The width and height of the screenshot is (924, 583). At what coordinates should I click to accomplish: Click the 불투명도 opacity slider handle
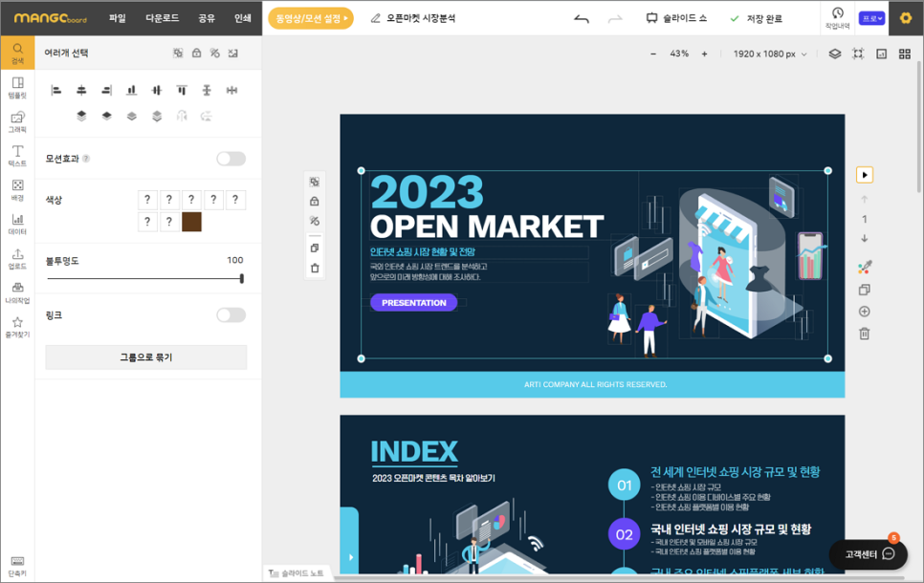point(242,278)
